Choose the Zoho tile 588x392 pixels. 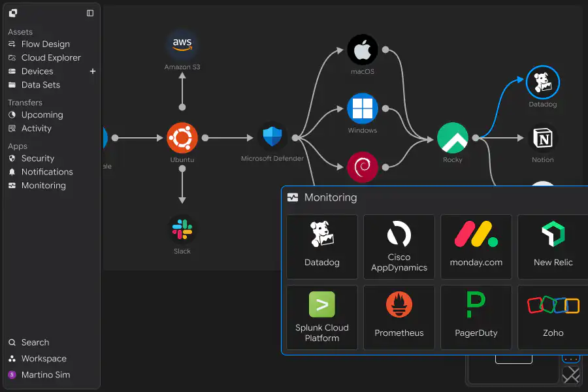[553, 318]
